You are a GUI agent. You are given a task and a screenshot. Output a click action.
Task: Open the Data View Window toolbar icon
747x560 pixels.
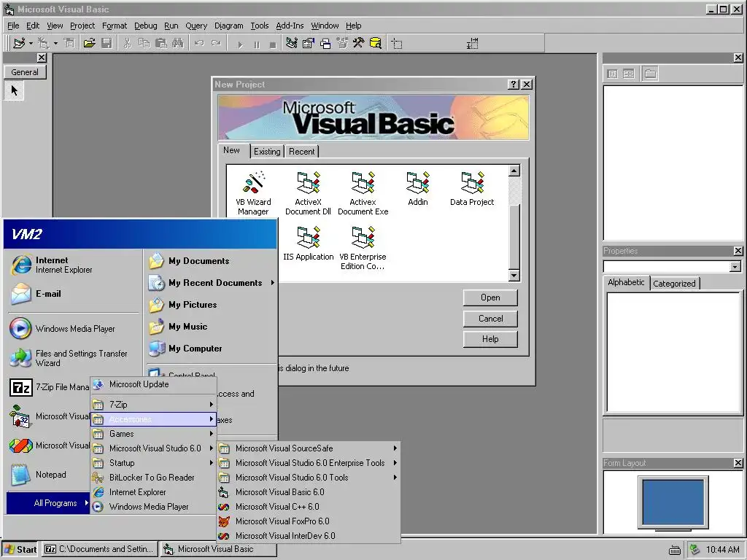(x=376, y=43)
